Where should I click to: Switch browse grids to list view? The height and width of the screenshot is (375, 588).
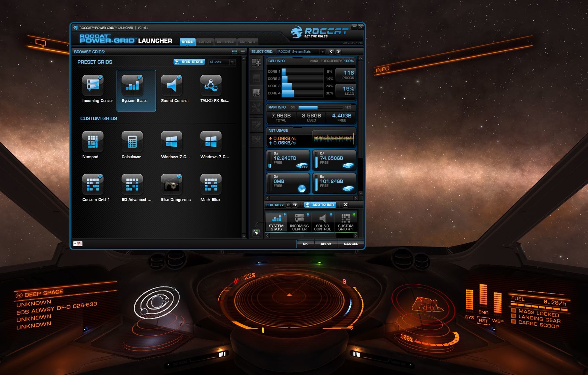pyautogui.click(x=243, y=51)
